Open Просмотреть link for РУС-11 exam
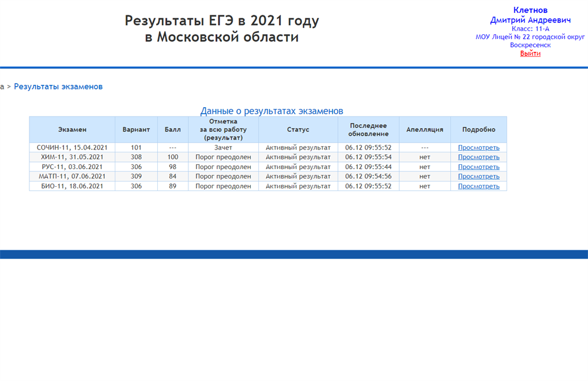 [479, 167]
